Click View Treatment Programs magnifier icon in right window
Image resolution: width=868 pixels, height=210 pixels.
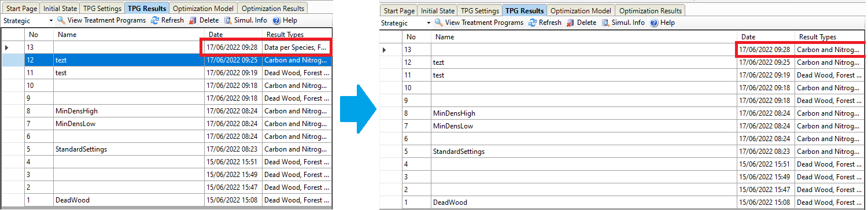point(438,23)
